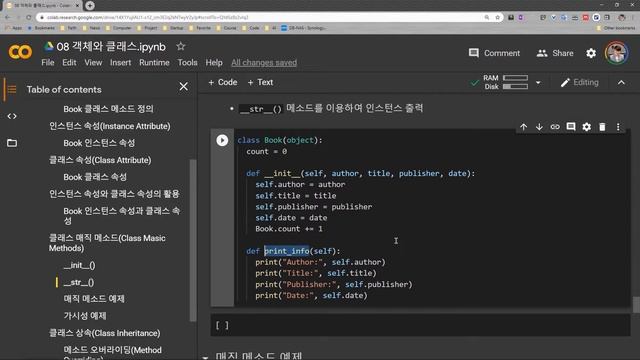This screenshot has width=640, height=360.
Task: Open the Colab logo home
Action: (20, 52)
